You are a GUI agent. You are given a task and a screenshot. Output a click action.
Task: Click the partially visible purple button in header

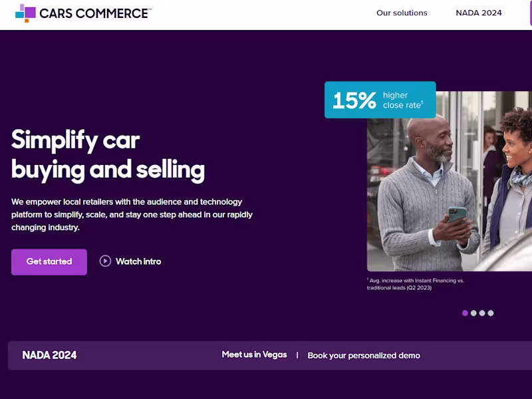point(530,13)
